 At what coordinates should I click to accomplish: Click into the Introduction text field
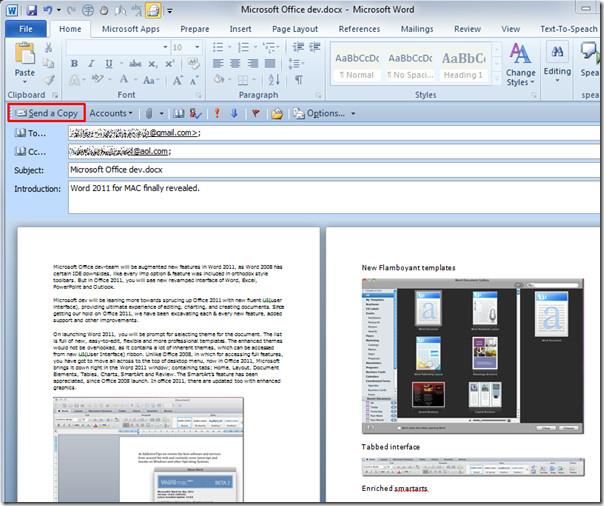[x=330, y=198]
